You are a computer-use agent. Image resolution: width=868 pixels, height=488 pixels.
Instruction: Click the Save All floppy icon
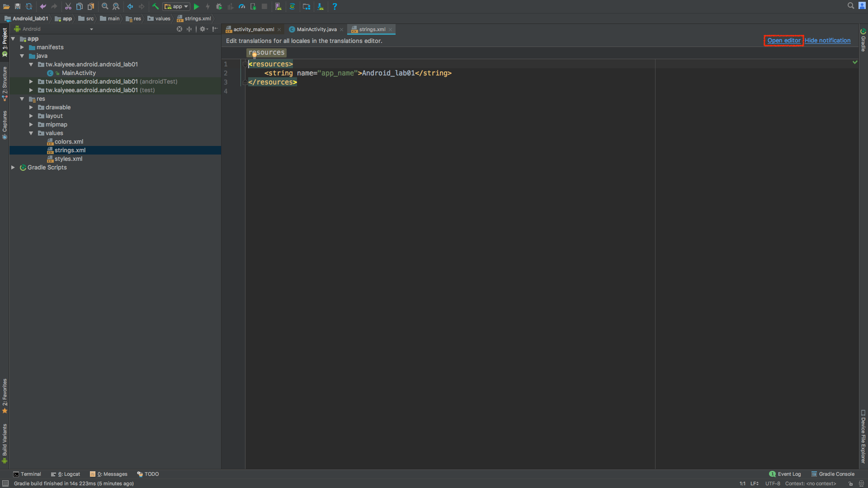pyautogui.click(x=18, y=6)
